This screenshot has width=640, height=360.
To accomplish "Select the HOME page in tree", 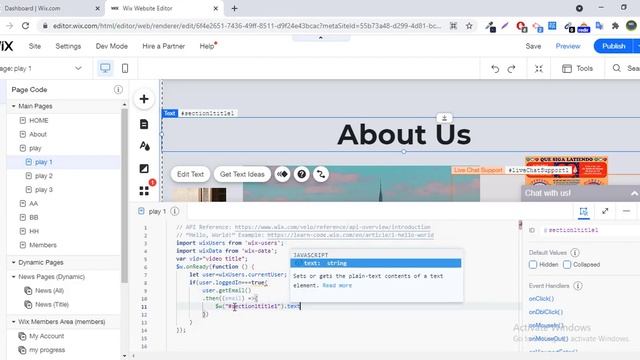I will click(39, 120).
